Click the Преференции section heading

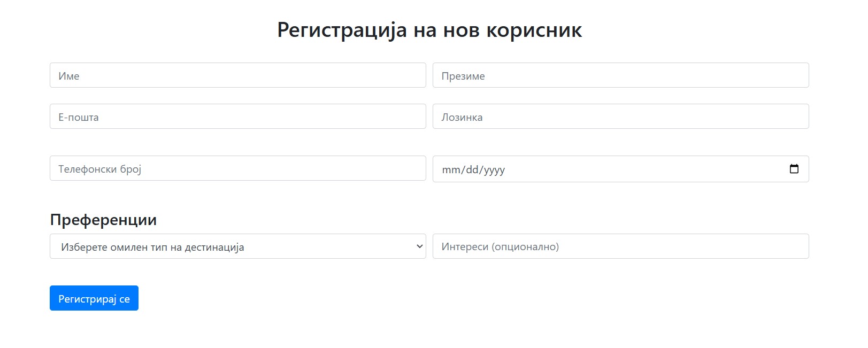coord(103,220)
